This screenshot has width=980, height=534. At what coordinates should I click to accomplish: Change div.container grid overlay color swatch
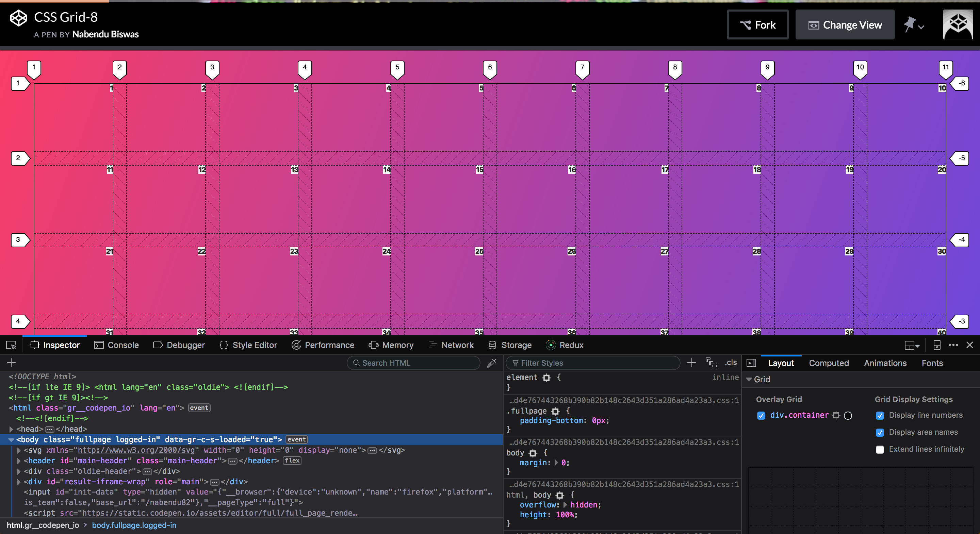pyautogui.click(x=848, y=416)
